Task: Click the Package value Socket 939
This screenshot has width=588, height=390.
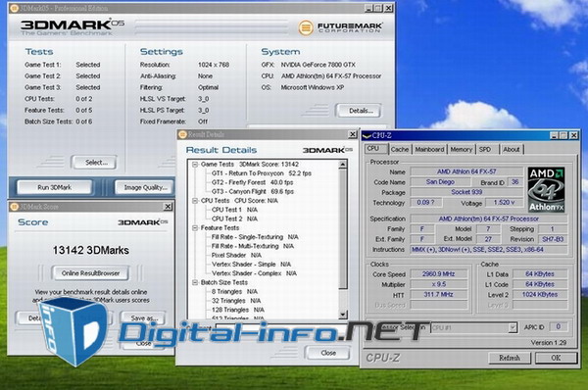Action: click(466, 192)
